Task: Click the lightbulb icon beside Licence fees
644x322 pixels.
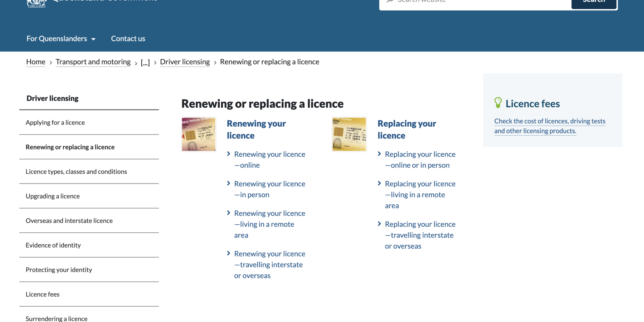Action: click(x=498, y=103)
